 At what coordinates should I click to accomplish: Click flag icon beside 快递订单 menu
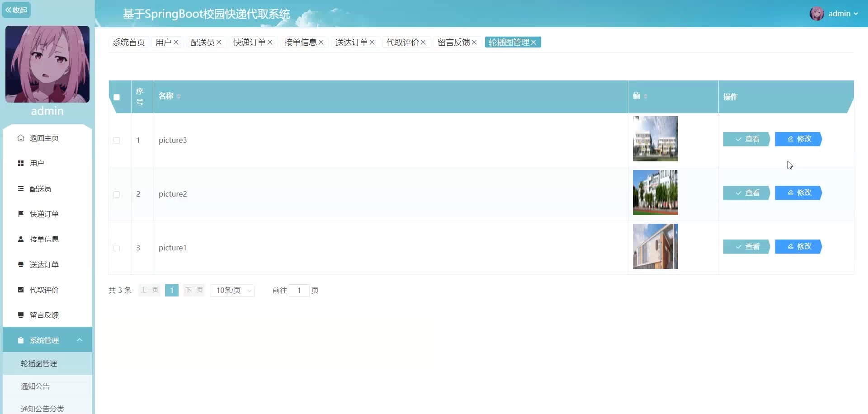click(21, 214)
